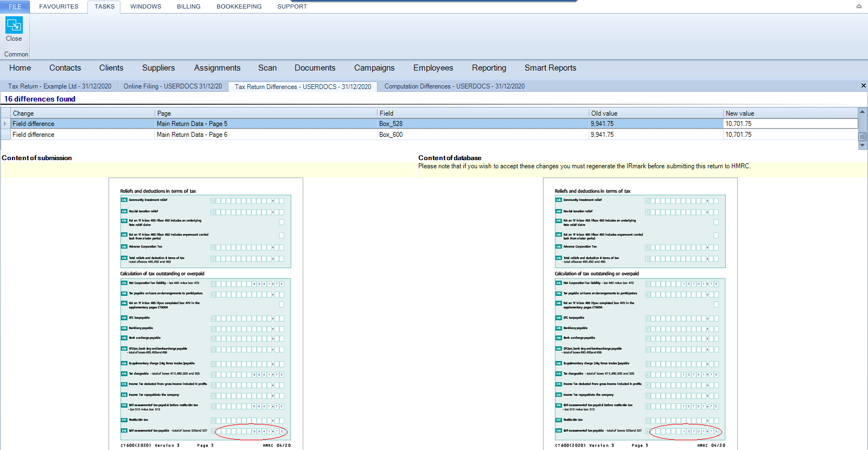
Task: Switch to the Online Filing tab
Action: tap(173, 86)
